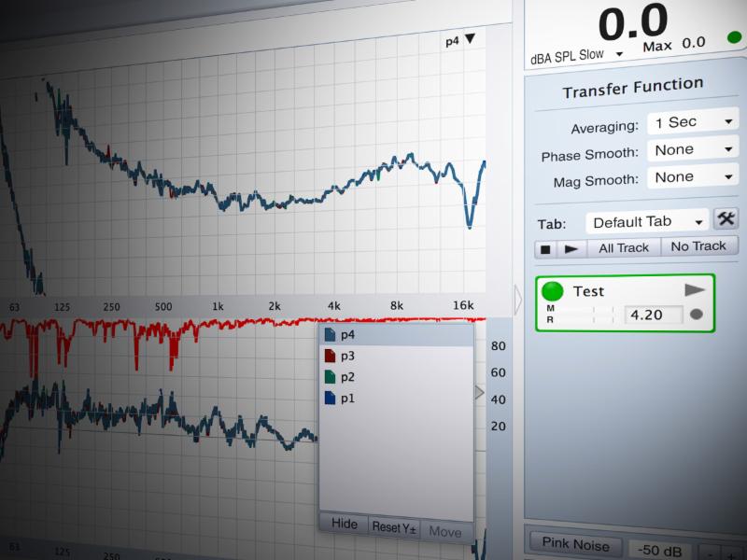Click the green p2 trace file icon
Viewport: 747px width, 560px height.
tap(329, 377)
